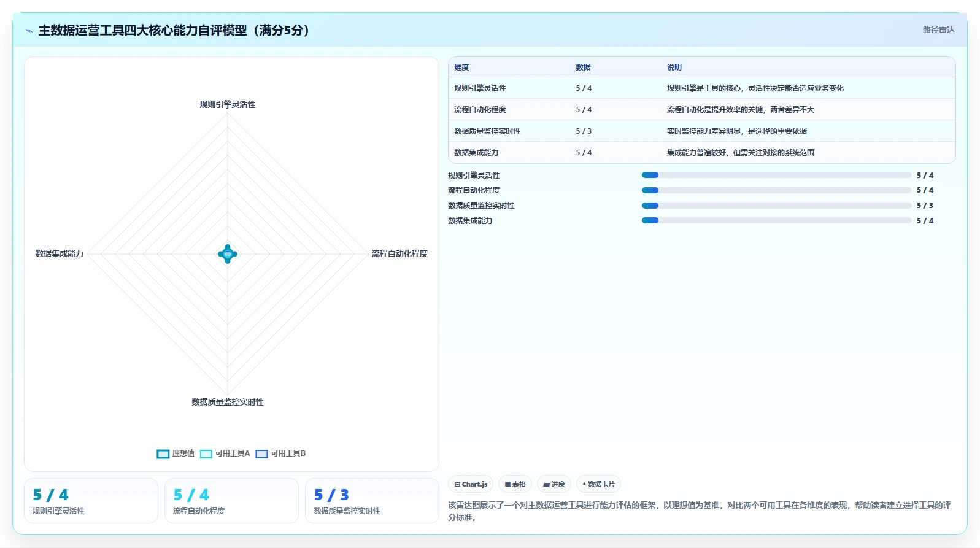This screenshot has width=980, height=548.
Task: Toggle the 理想值 legend item
Action: [176, 453]
